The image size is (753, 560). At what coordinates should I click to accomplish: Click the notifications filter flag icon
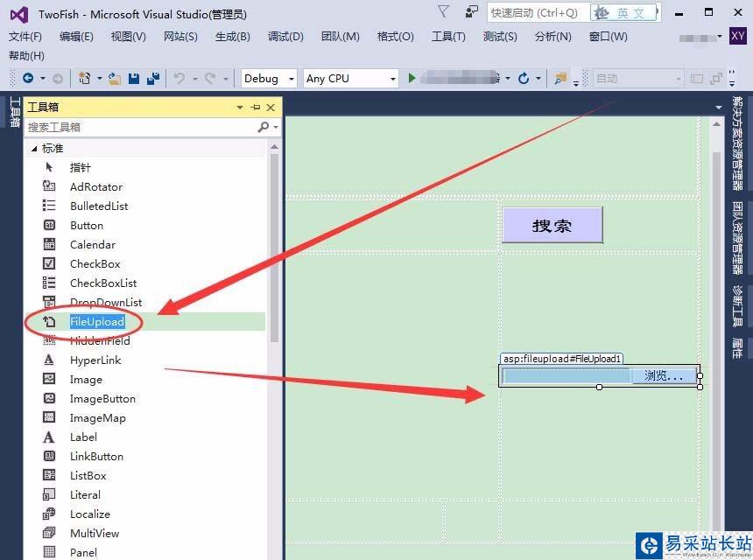[x=444, y=11]
